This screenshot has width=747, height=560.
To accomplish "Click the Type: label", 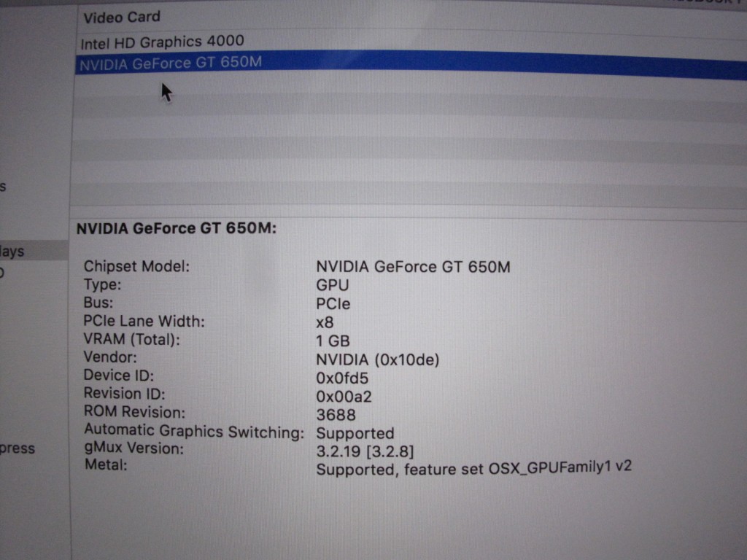I will (x=102, y=285).
